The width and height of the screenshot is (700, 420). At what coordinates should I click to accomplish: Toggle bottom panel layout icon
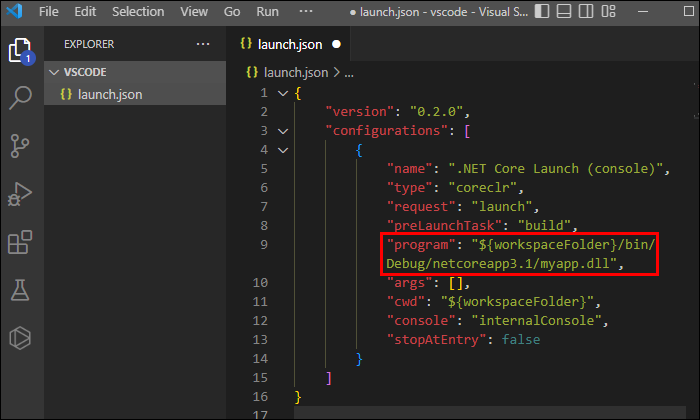click(564, 11)
